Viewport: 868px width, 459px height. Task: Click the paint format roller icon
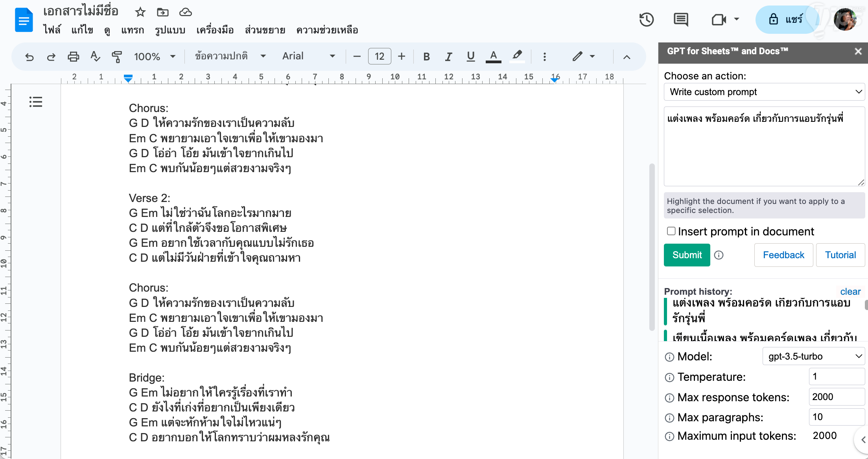(x=117, y=57)
